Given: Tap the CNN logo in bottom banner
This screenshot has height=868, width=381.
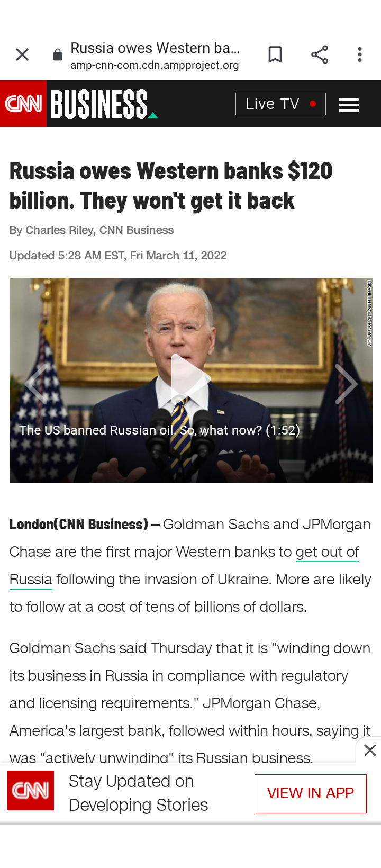Looking at the screenshot, I should click(31, 791).
